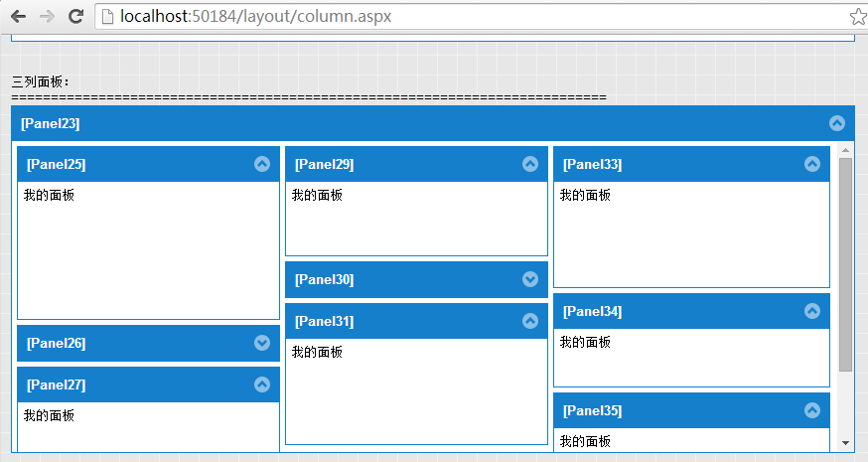Click the [Panel30] header title
868x462 pixels.
coord(324,279)
